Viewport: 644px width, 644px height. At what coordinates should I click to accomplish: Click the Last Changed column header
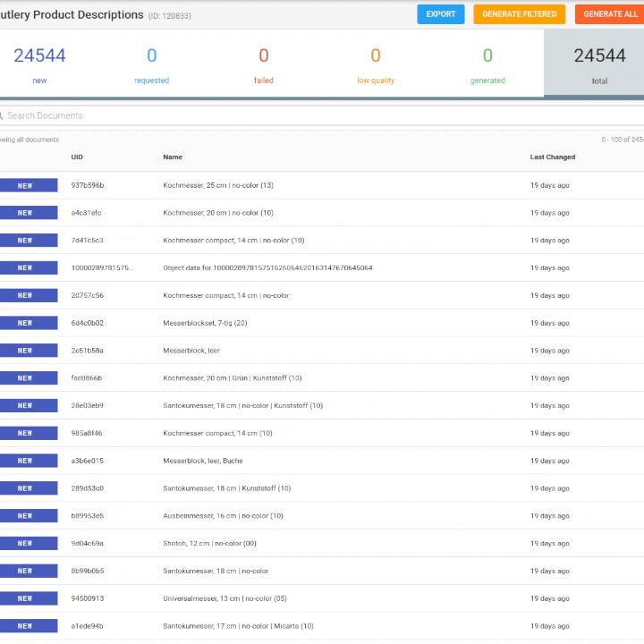tap(553, 157)
